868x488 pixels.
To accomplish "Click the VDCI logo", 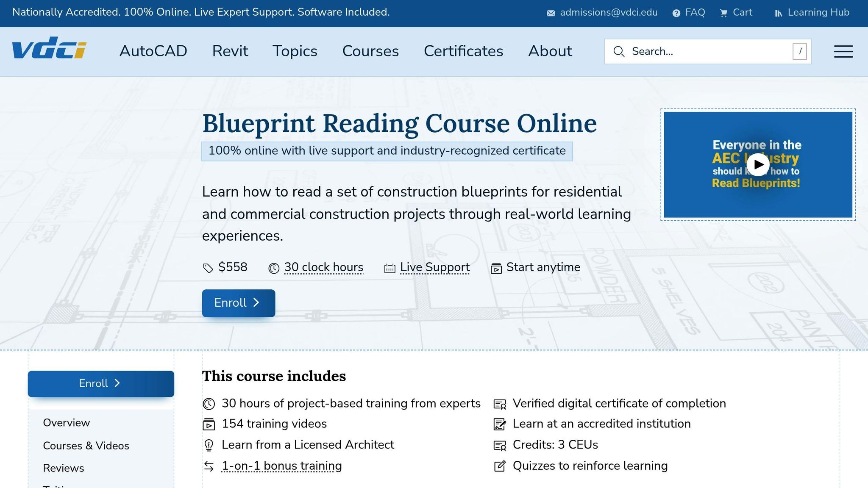I will [49, 48].
